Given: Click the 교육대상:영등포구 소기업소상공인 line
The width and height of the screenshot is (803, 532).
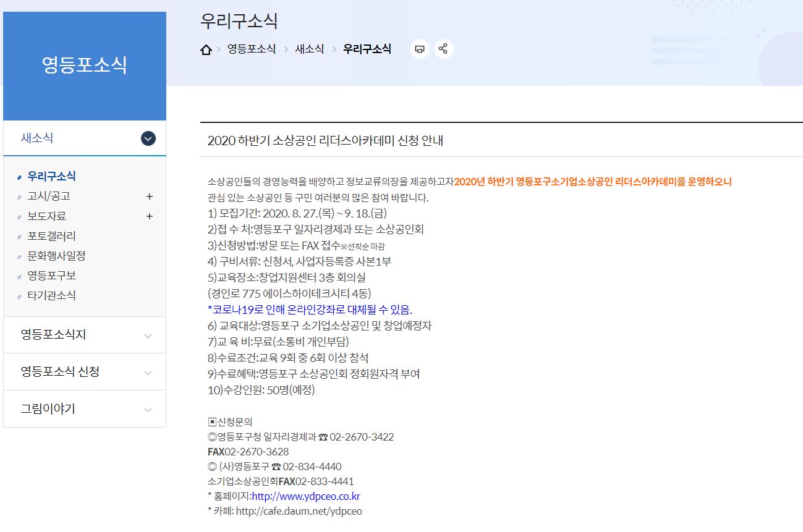Looking at the screenshot, I should point(320,326).
